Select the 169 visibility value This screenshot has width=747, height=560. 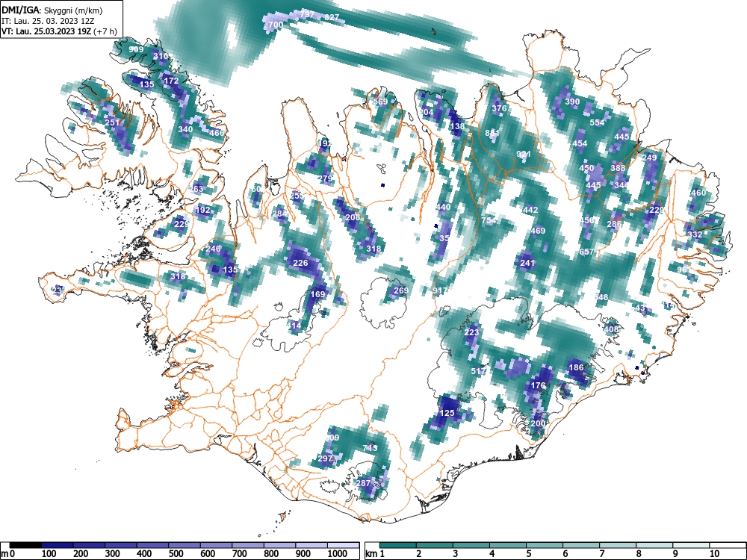point(317,294)
